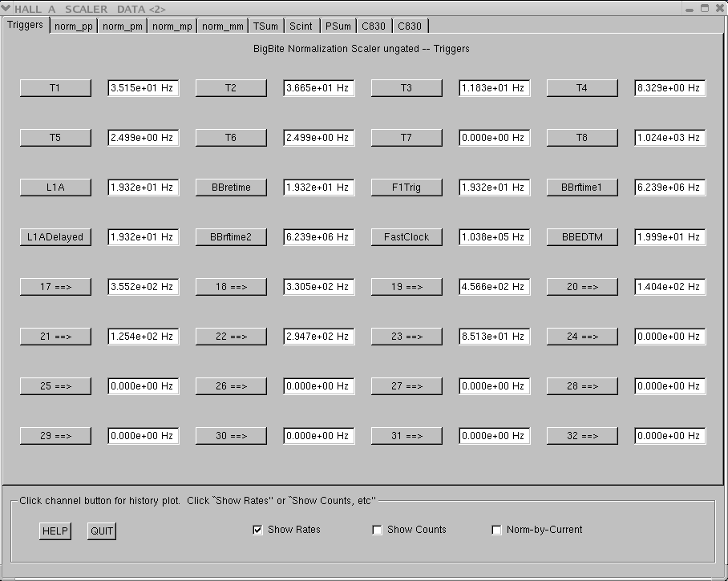Click the FastClock rate field 1.038e+05 Hz
Image resolution: width=728 pixels, height=581 pixels.
[495, 237]
